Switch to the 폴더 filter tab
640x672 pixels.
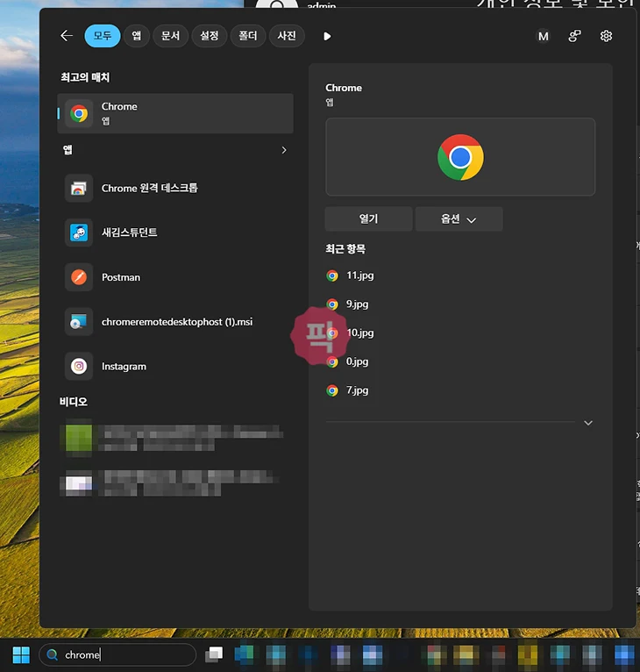pyautogui.click(x=247, y=36)
